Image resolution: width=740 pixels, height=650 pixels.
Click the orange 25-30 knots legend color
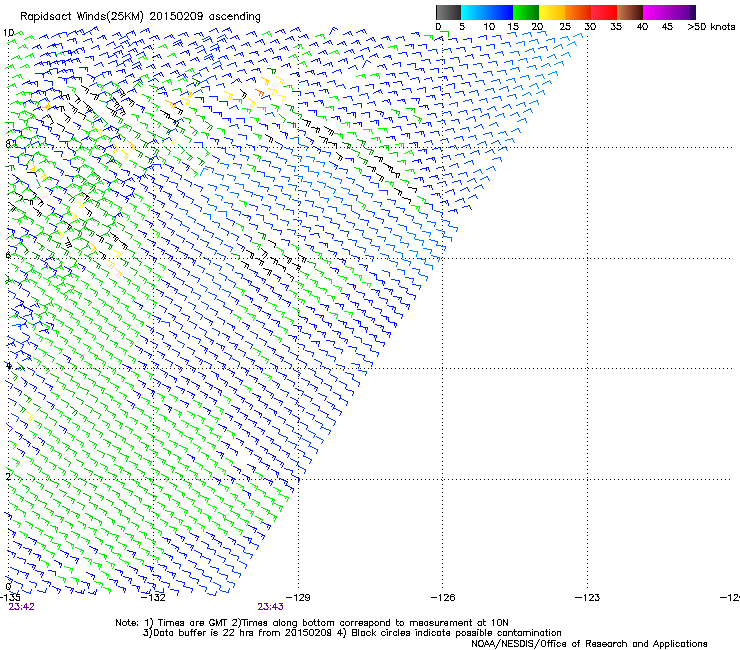click(578, 12)
